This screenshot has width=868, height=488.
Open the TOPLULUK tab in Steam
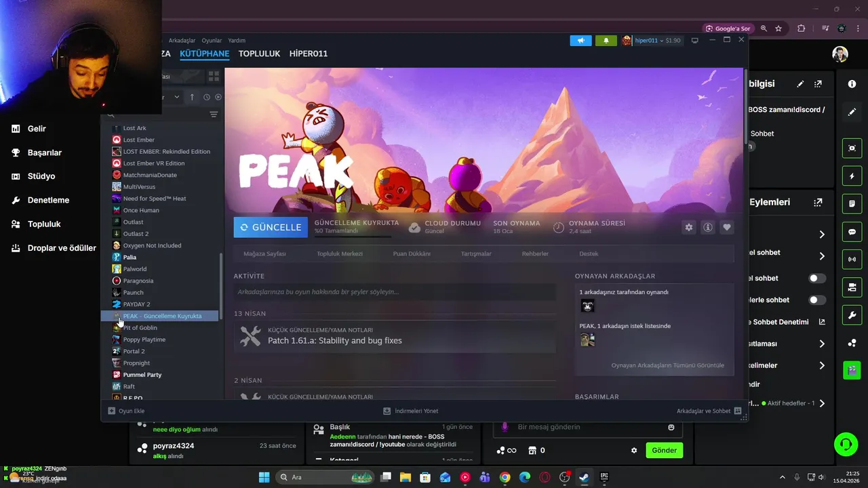[259, 54]
